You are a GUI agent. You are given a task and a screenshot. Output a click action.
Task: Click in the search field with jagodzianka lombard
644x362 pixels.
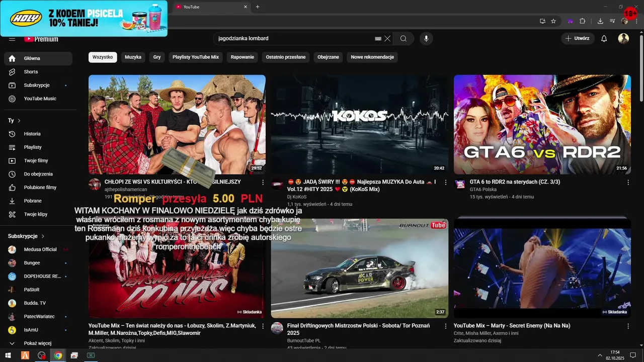tap(294, 39)
